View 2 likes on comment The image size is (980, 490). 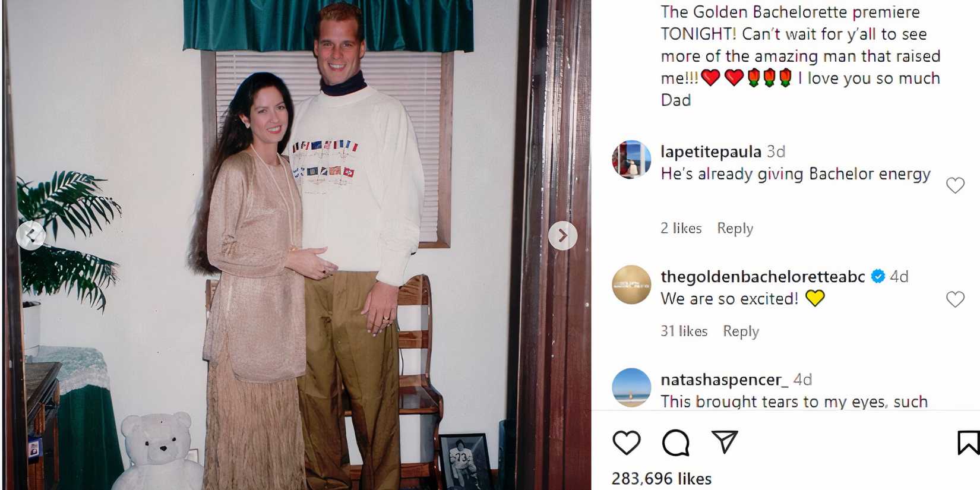pyautogui.click(x=681, y=228)
